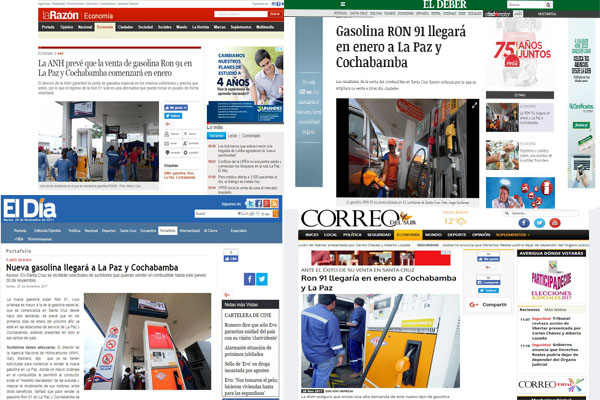Click the ANH tag in La Razón Etiquetas
The height and width of the screenshot is (400, 600).
coord(167,173)
